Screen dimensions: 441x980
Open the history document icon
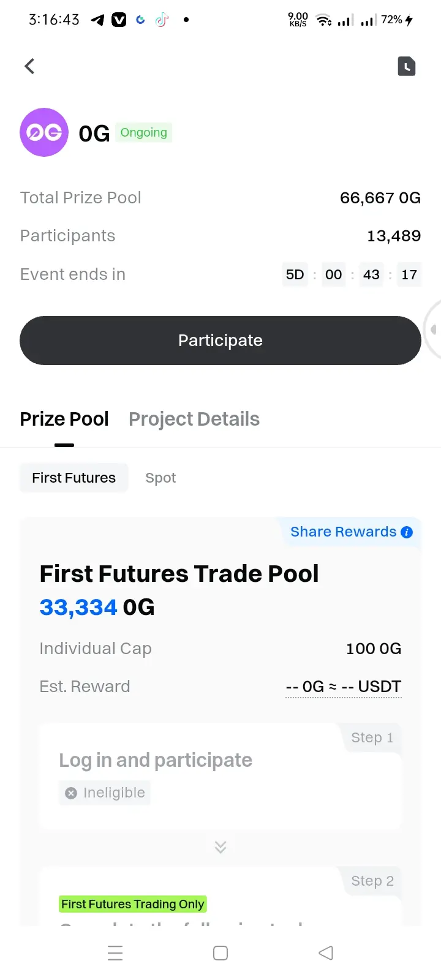(407, 66)
